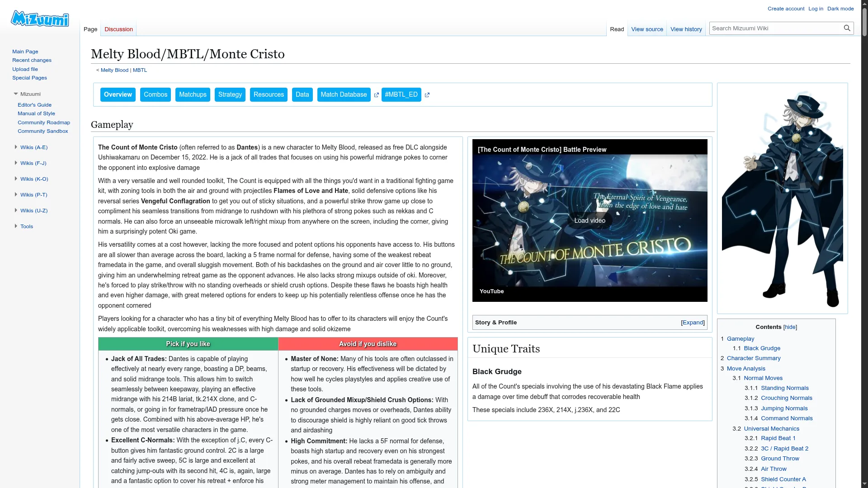
Task: Click external link icon after Match Database
Action: (376, 95)
